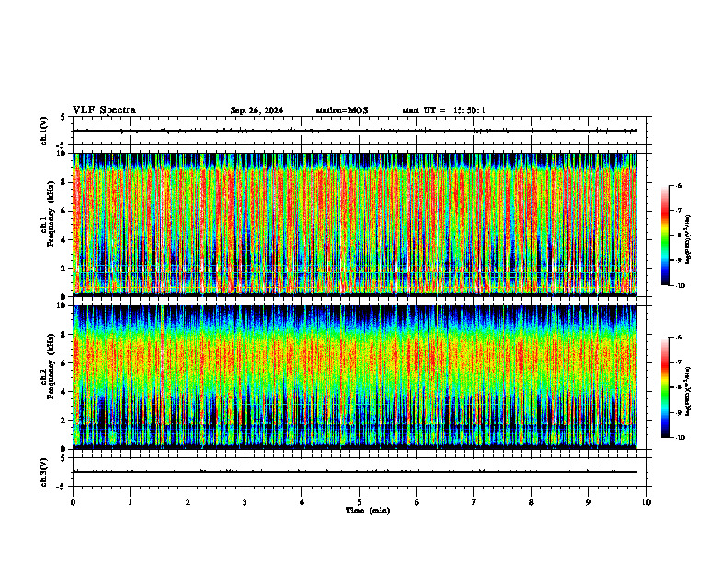Click the ch.2 spectrogram plot area
The height and width of the screenshot is (563, 728).
(x=355, y=377)
